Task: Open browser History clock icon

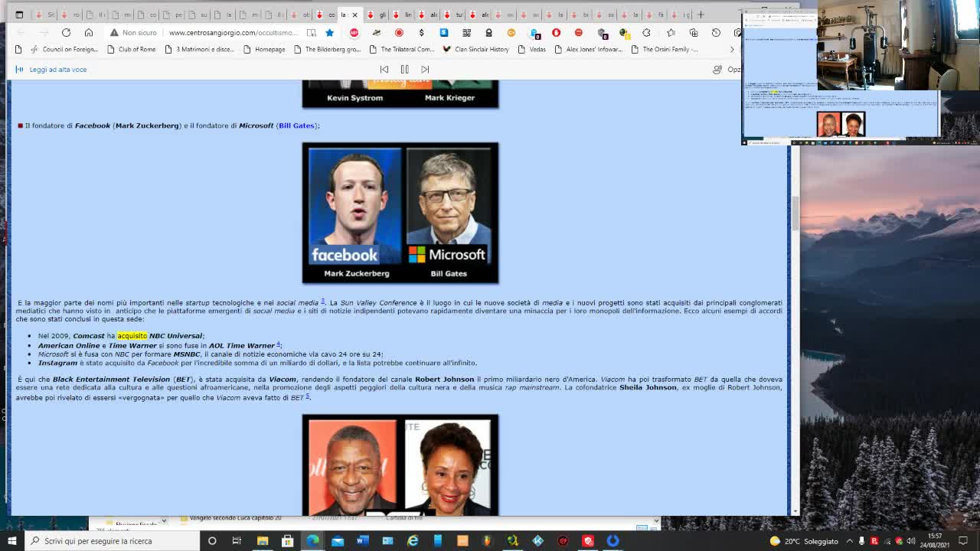Action: pos(716,33)
